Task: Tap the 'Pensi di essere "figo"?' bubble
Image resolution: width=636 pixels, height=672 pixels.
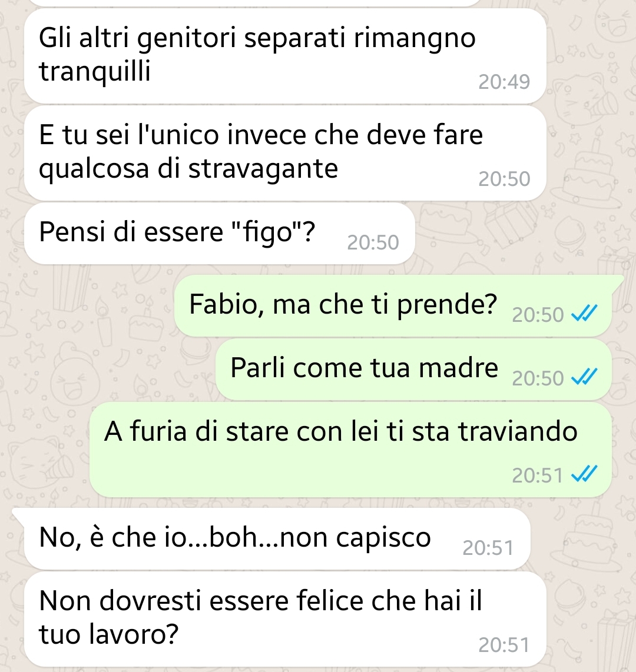Action: (220, 234)
